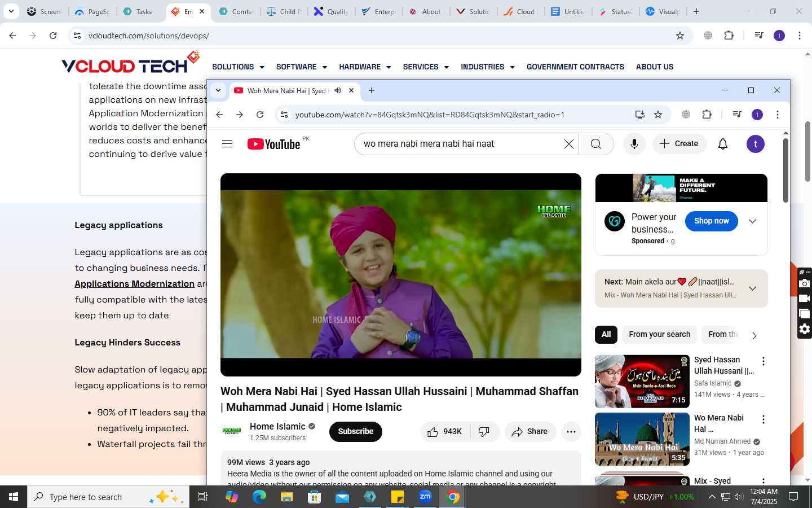Open GOVERNMENT CONTRACTS menu item
The image size is (812, 508).
pyautogui.click(x=575, y=67)
